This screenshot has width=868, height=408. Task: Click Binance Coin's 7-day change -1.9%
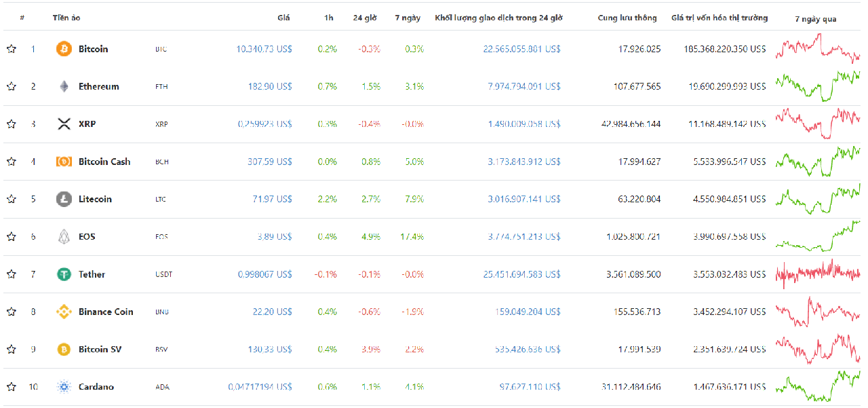point(413,312)
